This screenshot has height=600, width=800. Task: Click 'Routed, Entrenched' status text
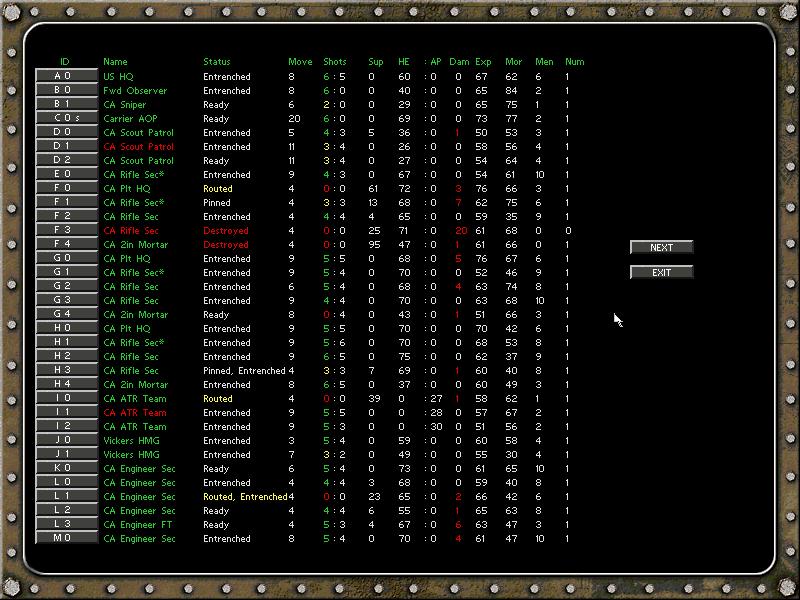pyautogui.click(x=245, y=496)
